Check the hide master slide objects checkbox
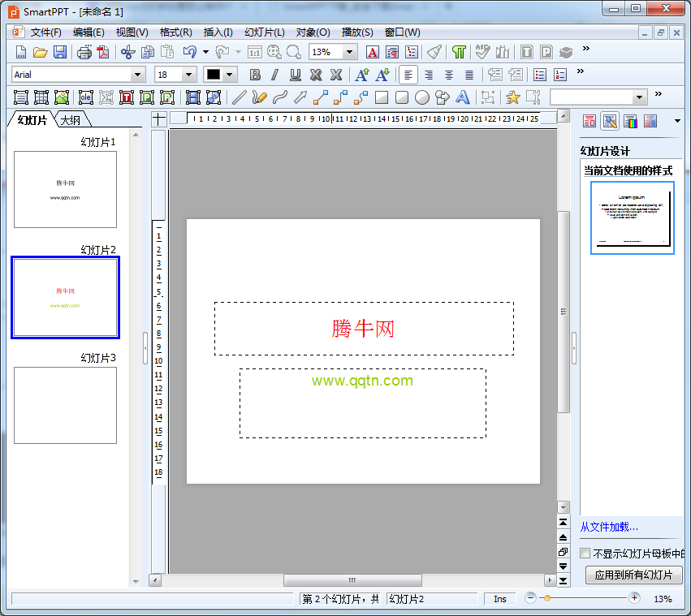This screenshot has height=616, width=691. point(585,554)
